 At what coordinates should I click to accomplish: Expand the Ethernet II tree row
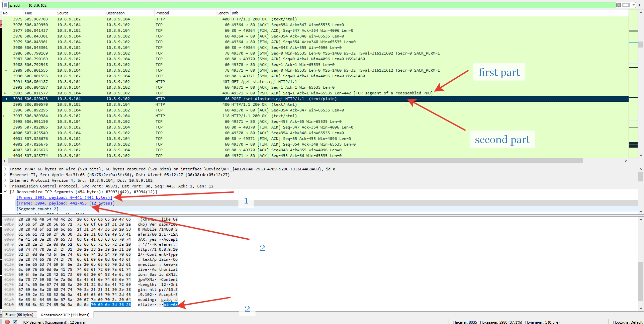[x=5, y=175]
